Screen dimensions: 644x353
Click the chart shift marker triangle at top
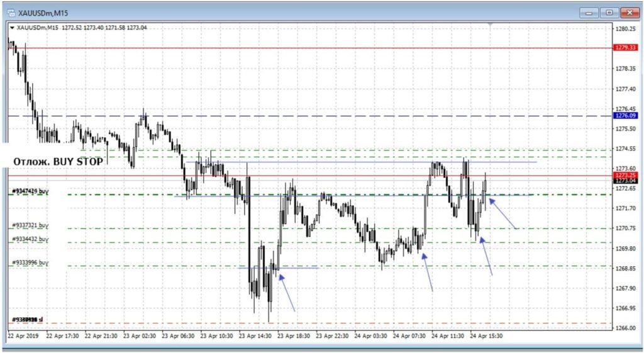tap(491, 25)
